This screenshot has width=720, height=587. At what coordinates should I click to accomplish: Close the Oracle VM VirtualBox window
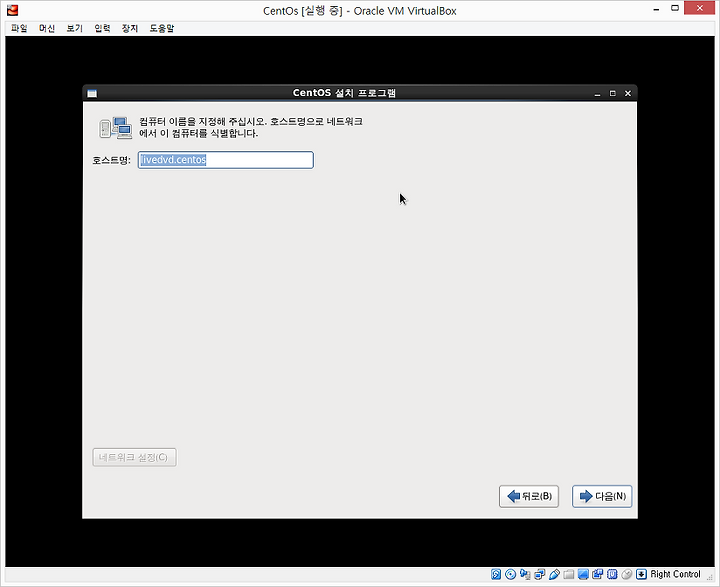[699, 8]
